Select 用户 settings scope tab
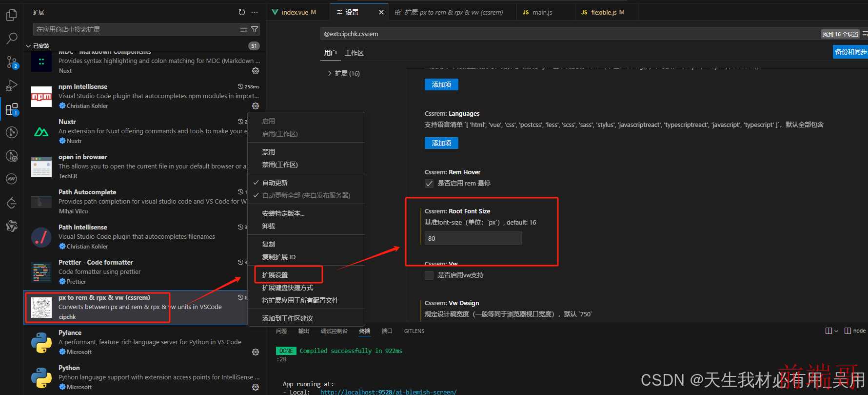This screenshot has height=395, width=868. tap(330, 53)
